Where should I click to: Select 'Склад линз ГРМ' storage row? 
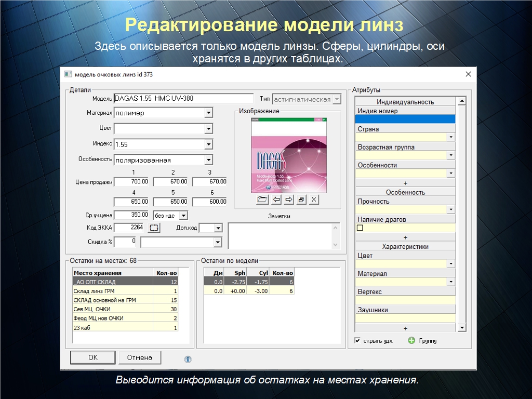tap(112, 291)
